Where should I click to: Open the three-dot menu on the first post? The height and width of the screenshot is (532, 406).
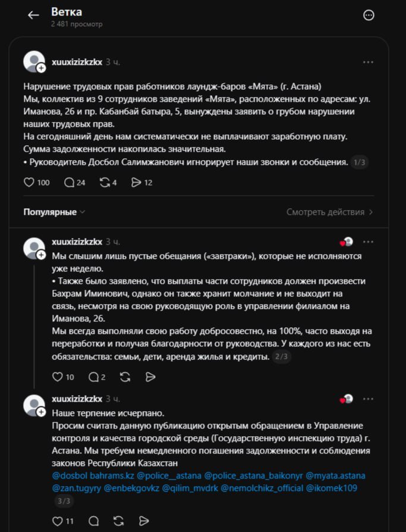click(369, 62)
